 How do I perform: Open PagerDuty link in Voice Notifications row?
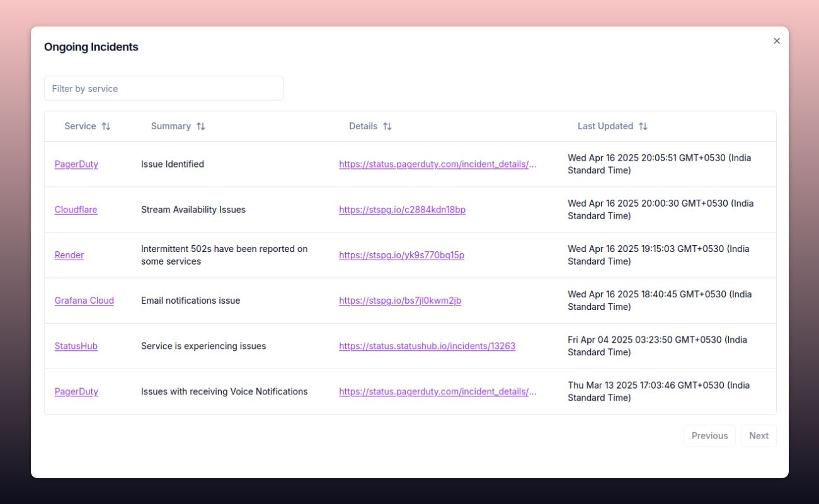tap(76, 391)
